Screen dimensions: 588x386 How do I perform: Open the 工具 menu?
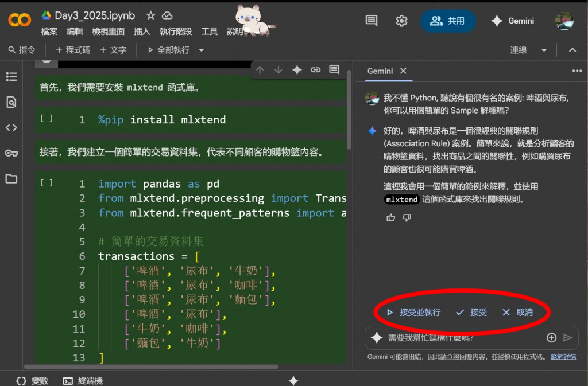209,32
